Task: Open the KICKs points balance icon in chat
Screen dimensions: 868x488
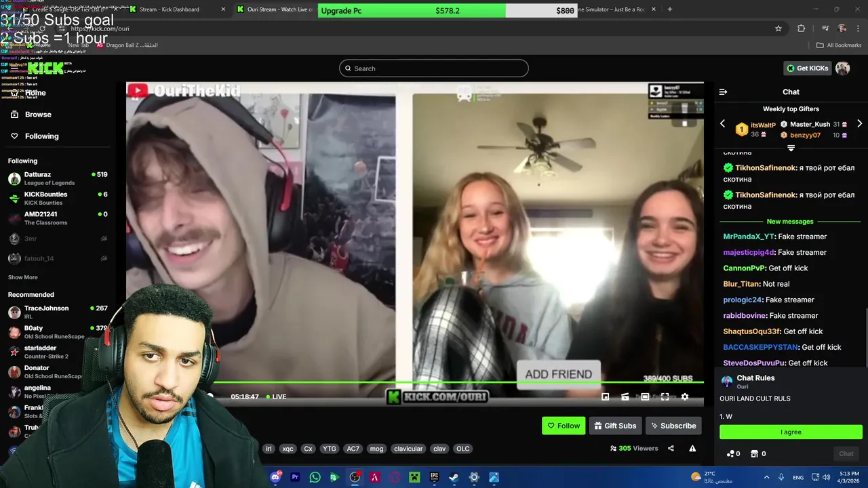Action: click(734, 453)
